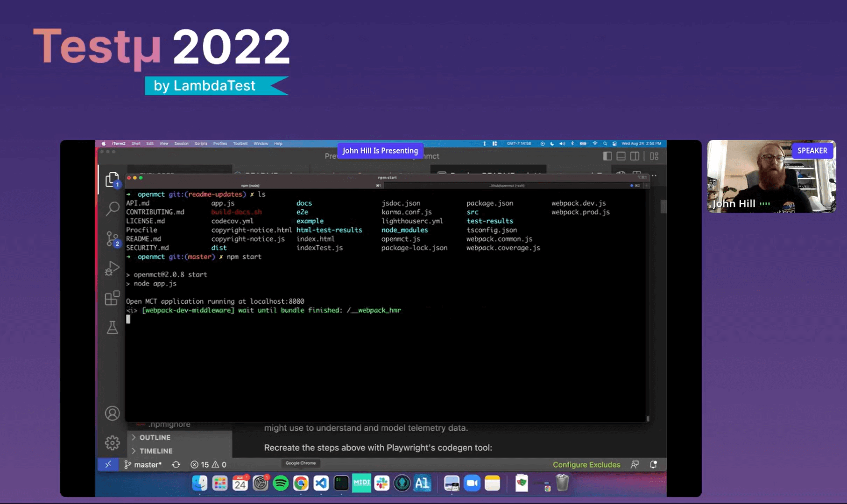Click the Synchronize Changes icon in status bar
Image resolution: width=847 pixels, height=504 pixels.
pos(176,464)
